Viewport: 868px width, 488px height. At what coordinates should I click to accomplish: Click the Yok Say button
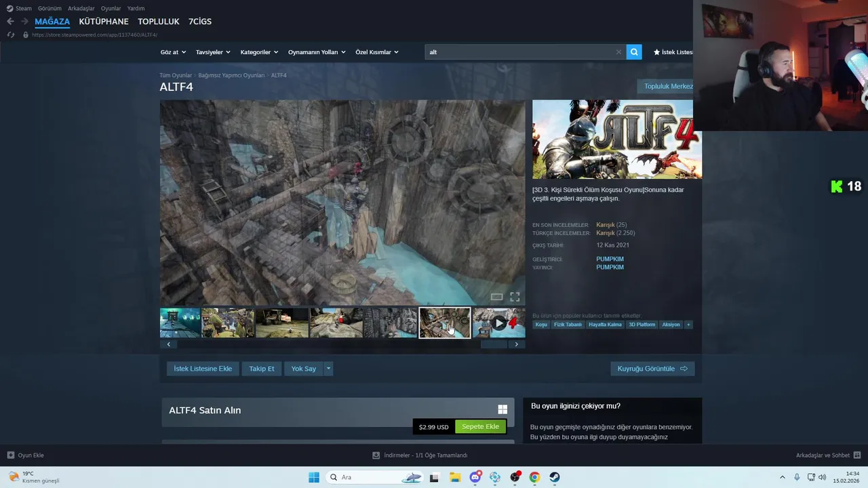coord(304,369)
